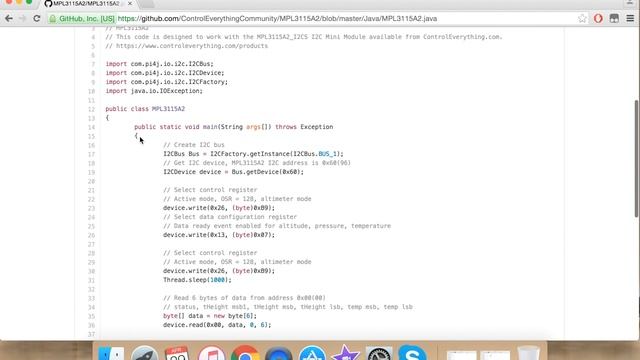
Task: Click the text 'import com.pi4j.io.i2c.I2CBus;'
Action: click(159, 64)
